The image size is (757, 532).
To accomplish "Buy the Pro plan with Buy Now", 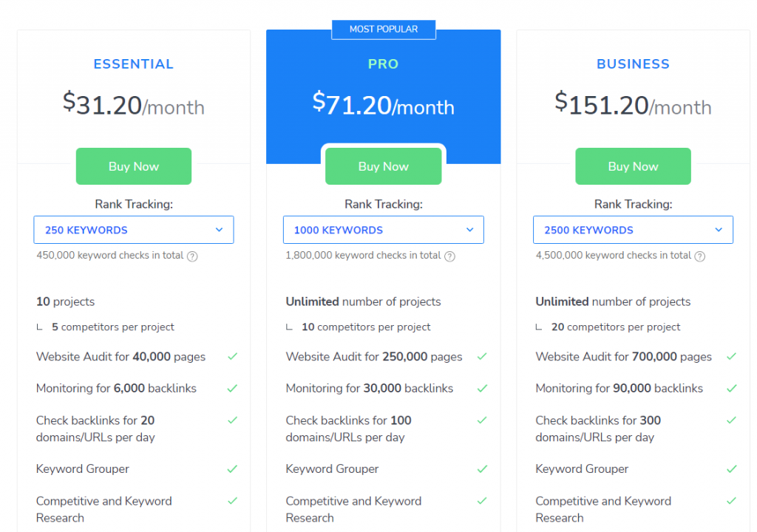I will pyautogui.click(x=384, y=166).
